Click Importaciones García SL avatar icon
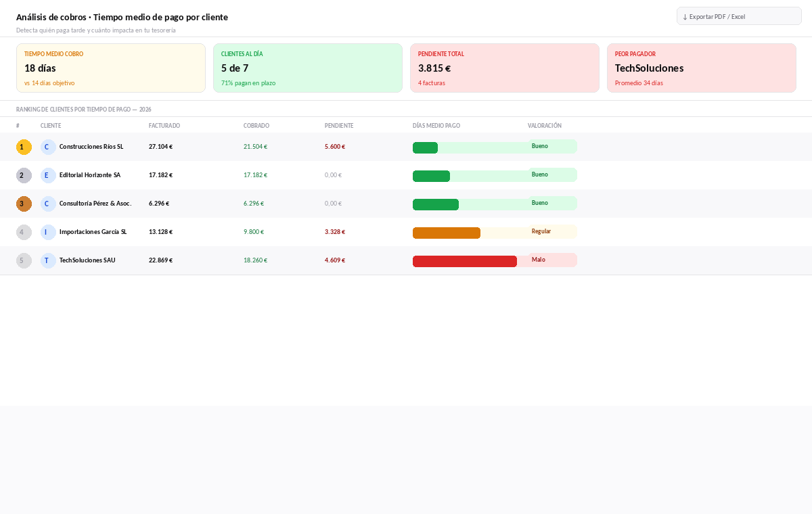812x514 pixels. point(48,232)
